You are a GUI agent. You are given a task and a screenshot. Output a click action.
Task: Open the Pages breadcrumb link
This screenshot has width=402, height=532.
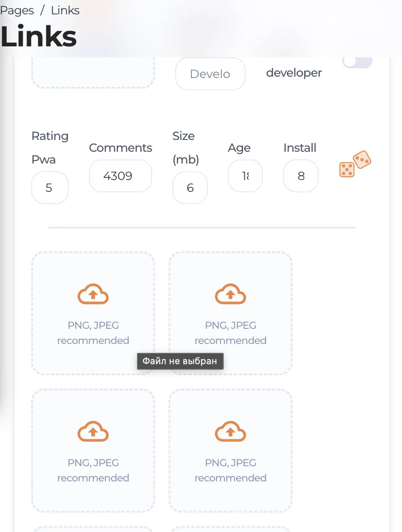click(x=17, y=11)
